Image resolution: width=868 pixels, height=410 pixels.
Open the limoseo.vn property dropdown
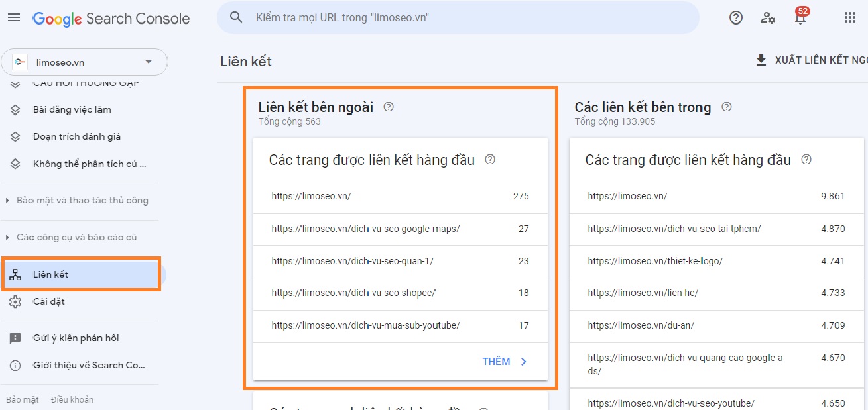[x=84, y=62]
